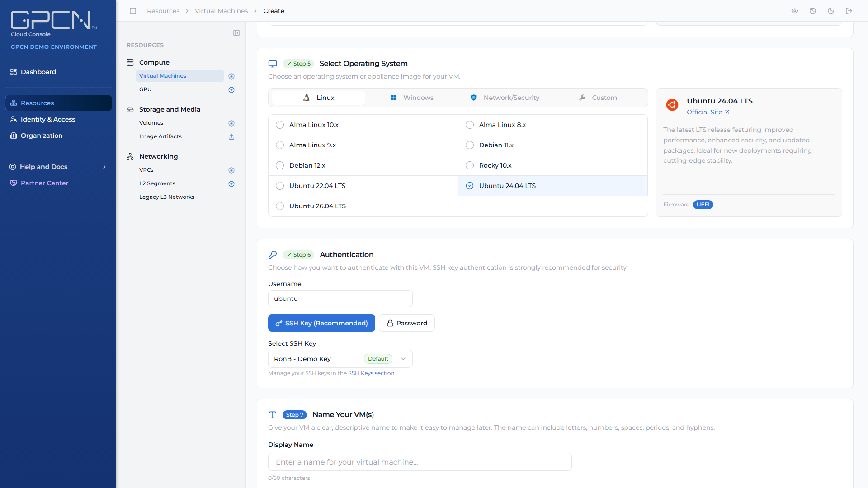Choose SSH Key (Recommended) authentication

321,323
